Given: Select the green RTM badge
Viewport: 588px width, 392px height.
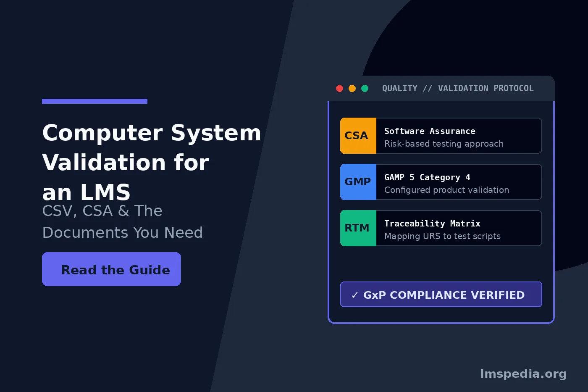Looking at the screenshot, I should click(x=358, y=228).
